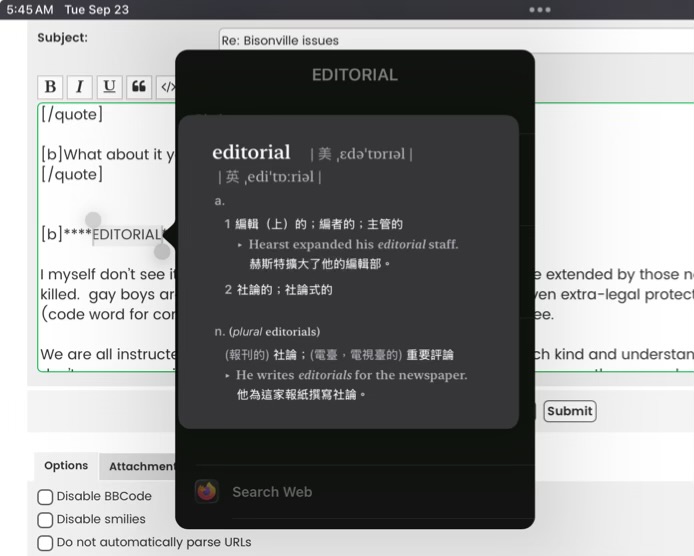This screenshot has height=556, width=694.
Task: Insert a quote block using quote icon
Action: tap(139, 87)
